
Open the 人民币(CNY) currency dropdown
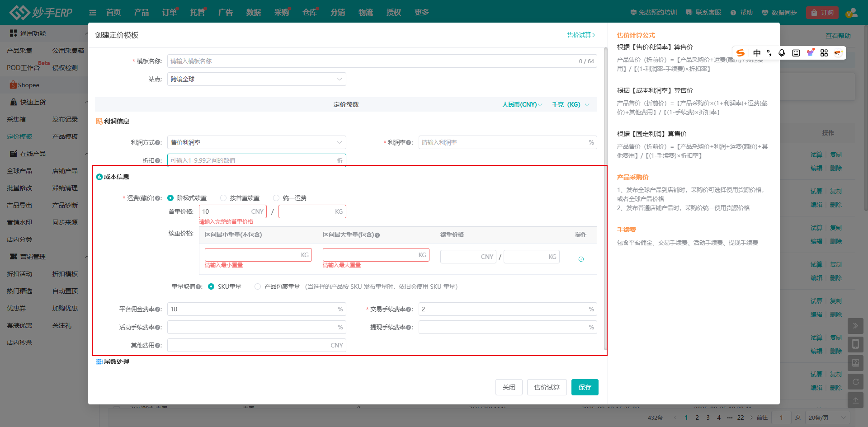point(522,104)
